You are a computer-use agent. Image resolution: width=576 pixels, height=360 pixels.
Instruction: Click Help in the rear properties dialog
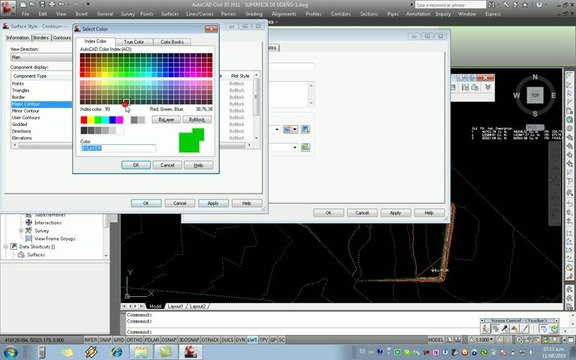(x=429, y=213)
